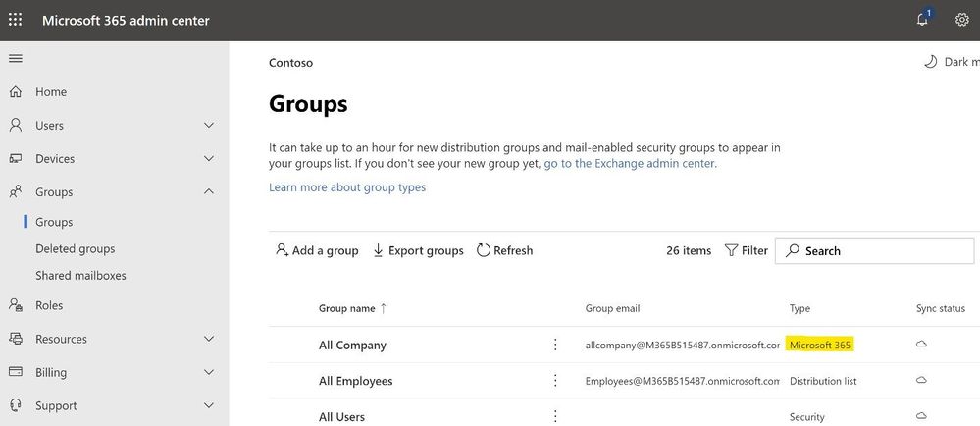Click the Security type cell
The height and width of the screenshot is (426, 980).
click(x=807, y=416)
